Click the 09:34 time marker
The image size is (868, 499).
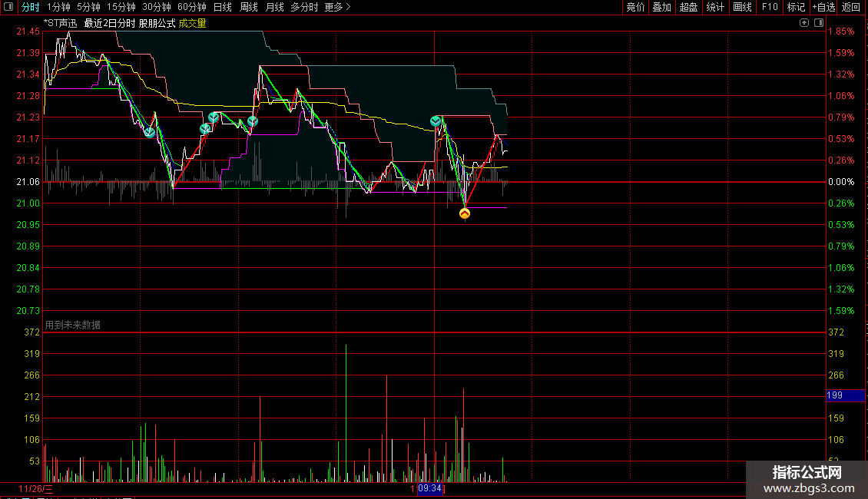point(429,488)
